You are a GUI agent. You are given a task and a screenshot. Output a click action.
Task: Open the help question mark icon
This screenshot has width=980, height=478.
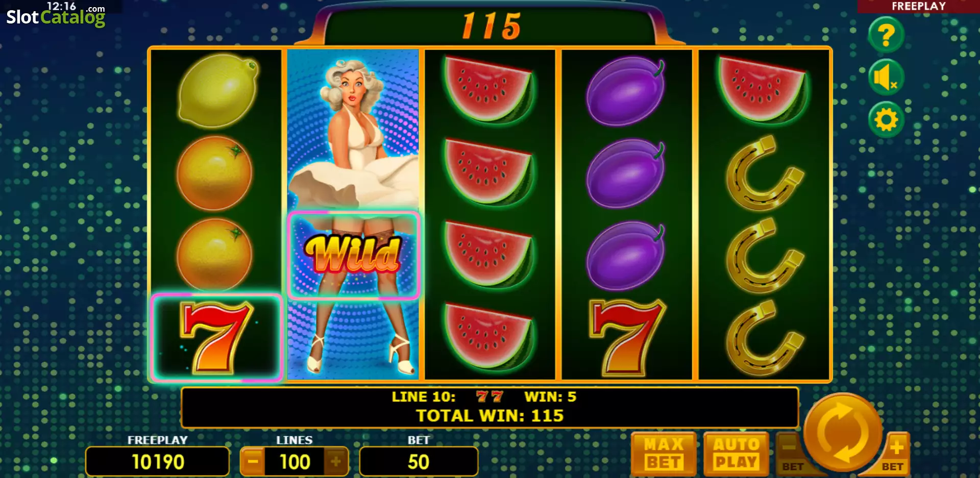point(886,35)
